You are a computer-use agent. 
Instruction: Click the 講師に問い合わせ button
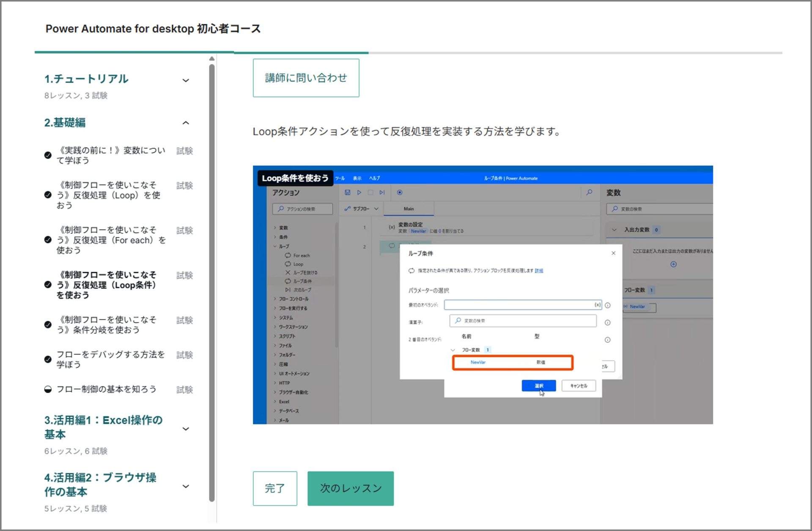(x=306, y=78)
